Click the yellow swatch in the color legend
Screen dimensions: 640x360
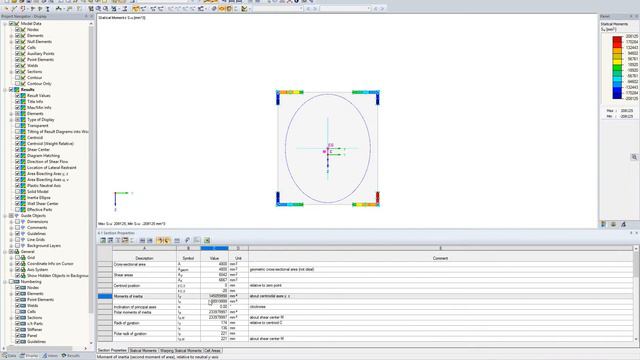617,61
